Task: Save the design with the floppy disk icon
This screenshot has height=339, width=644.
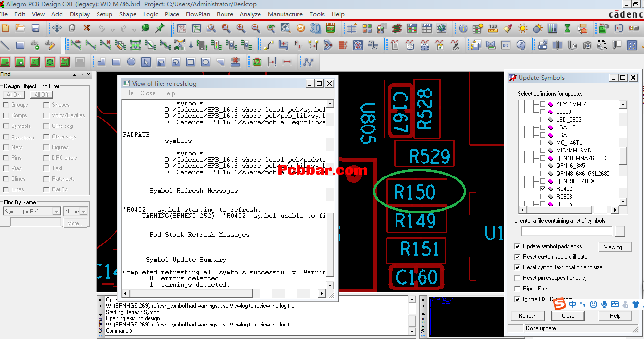Action: pos(35,28)
